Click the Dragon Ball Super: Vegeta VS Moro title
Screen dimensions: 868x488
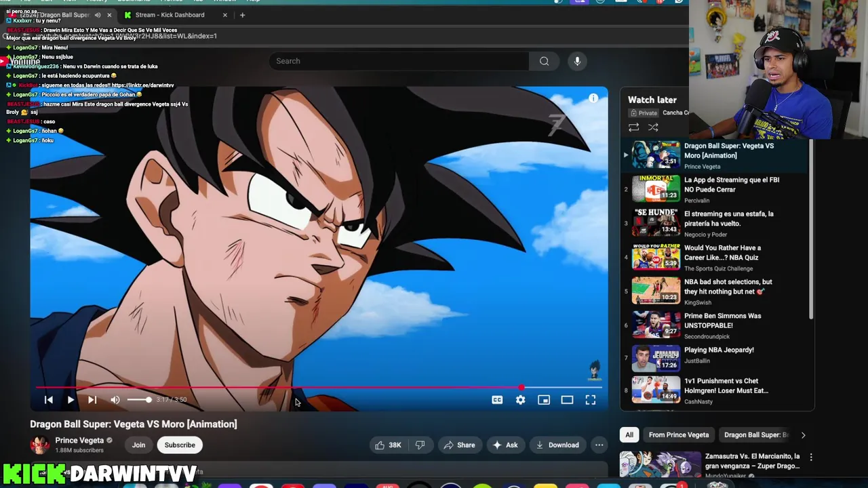click(x=134, y=424)
